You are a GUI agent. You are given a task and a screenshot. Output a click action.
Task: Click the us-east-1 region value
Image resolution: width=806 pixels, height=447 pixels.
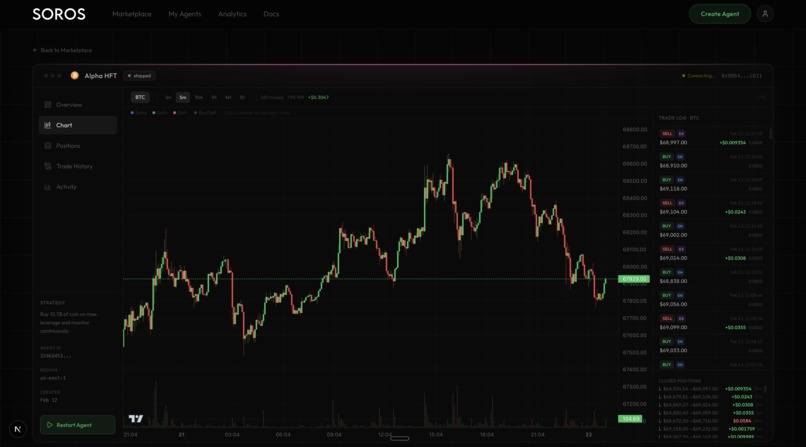(x=52, y=378)
